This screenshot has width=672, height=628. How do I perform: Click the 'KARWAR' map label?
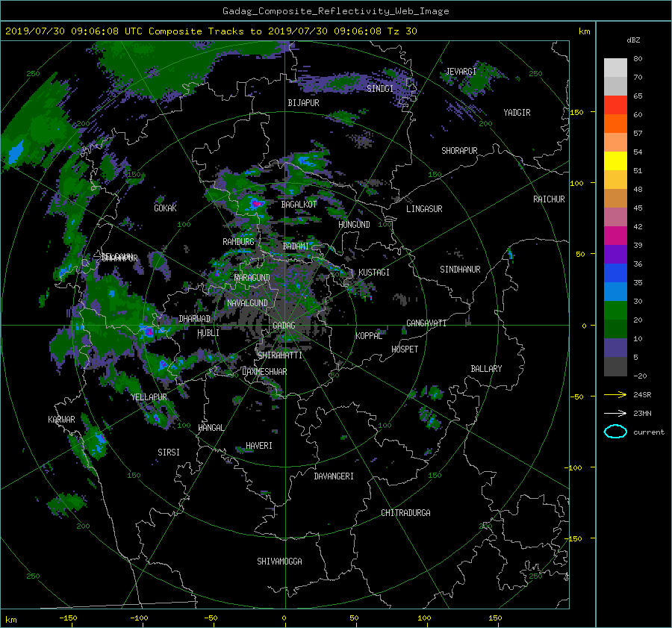coord(61,420)
